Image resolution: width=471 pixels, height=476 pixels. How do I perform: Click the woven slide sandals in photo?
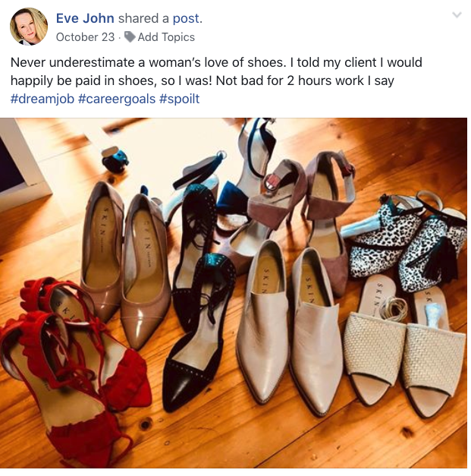[x=405, y=346]
